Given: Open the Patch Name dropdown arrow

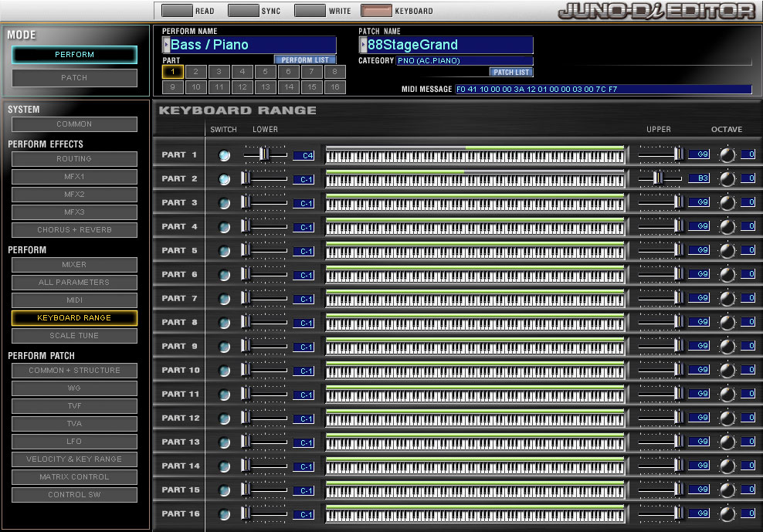Looking at the screenshot, I should 363,45.
